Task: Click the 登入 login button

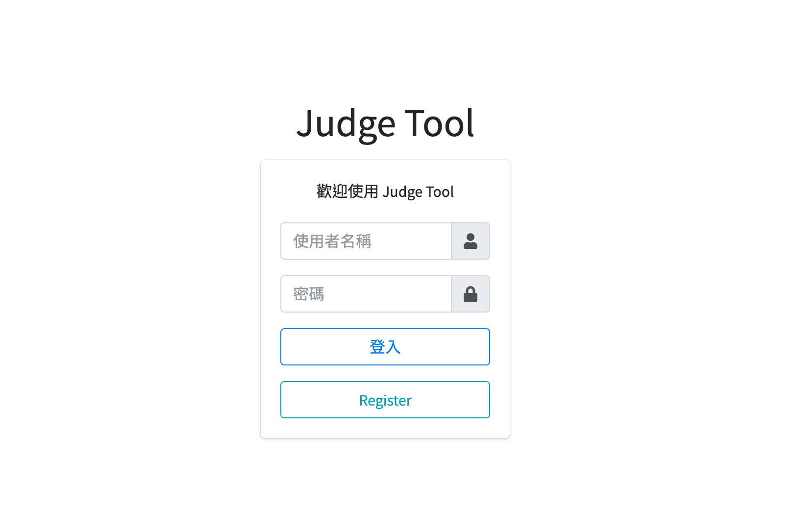Action: click(385, 347)
